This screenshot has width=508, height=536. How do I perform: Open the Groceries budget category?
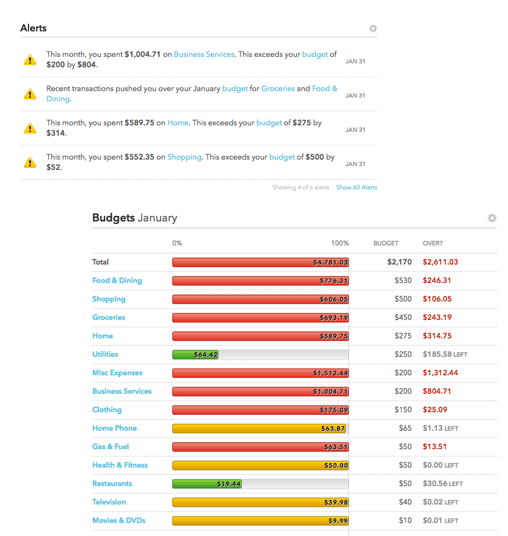point(109,317)
